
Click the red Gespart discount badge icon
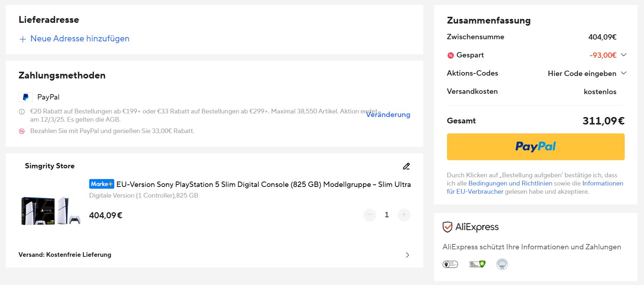451,55
